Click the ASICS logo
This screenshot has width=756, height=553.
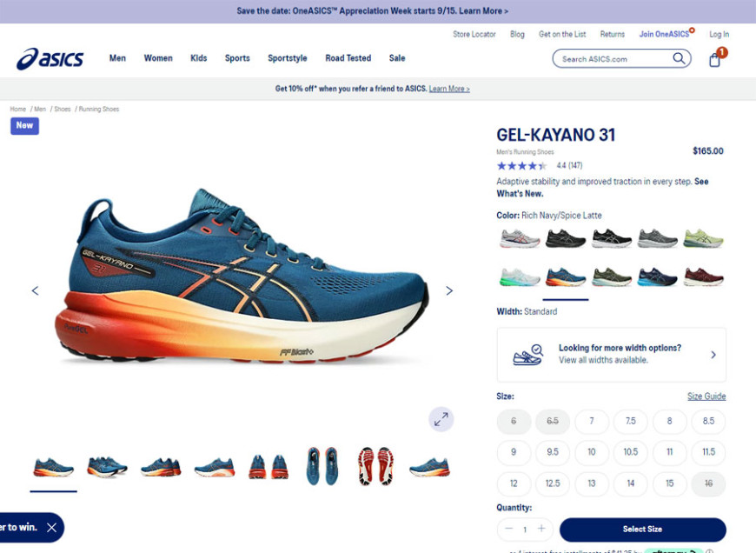50,59
